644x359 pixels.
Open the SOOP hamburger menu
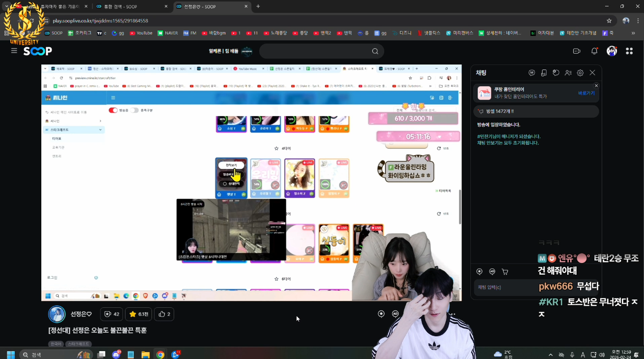[x=14, y=51]
